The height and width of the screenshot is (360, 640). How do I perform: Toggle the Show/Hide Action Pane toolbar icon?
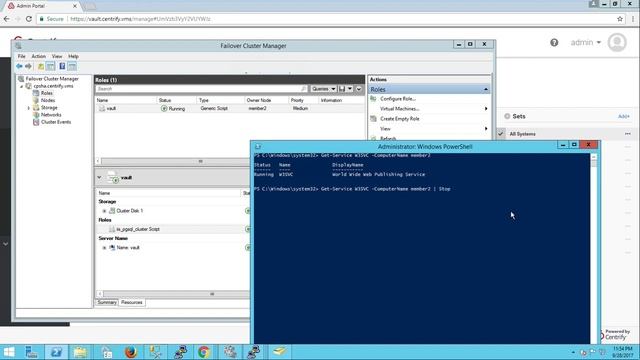point(72,67)
